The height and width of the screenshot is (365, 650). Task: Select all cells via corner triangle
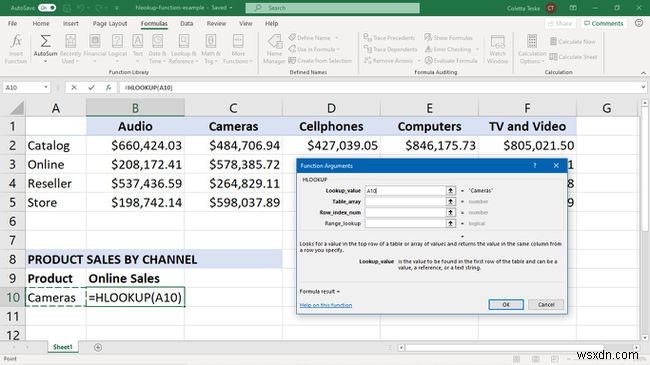point(16,108)
